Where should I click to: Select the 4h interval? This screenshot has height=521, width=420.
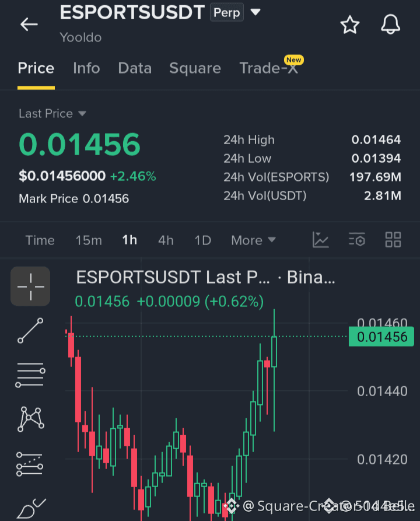(166, 240)
